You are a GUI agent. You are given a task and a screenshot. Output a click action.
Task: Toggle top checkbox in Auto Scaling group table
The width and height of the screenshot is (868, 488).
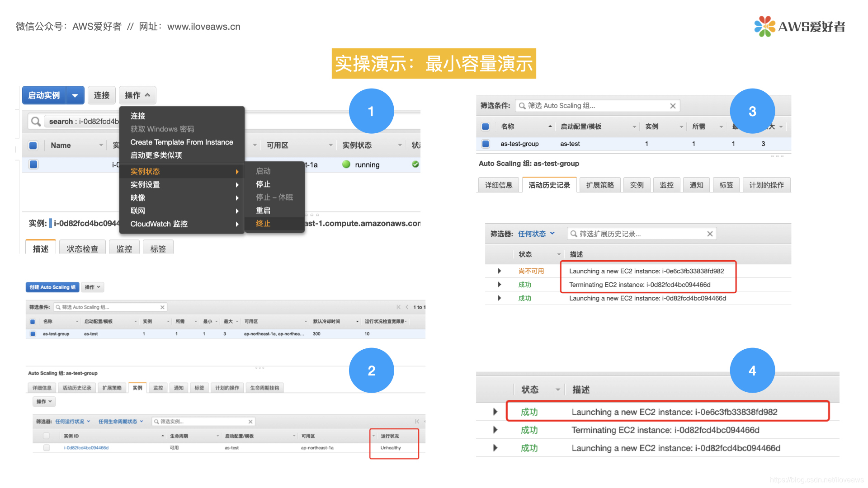(486, 126)
